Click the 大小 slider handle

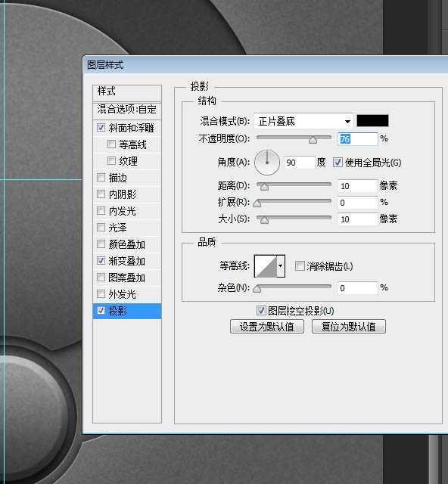coord(264,220)
